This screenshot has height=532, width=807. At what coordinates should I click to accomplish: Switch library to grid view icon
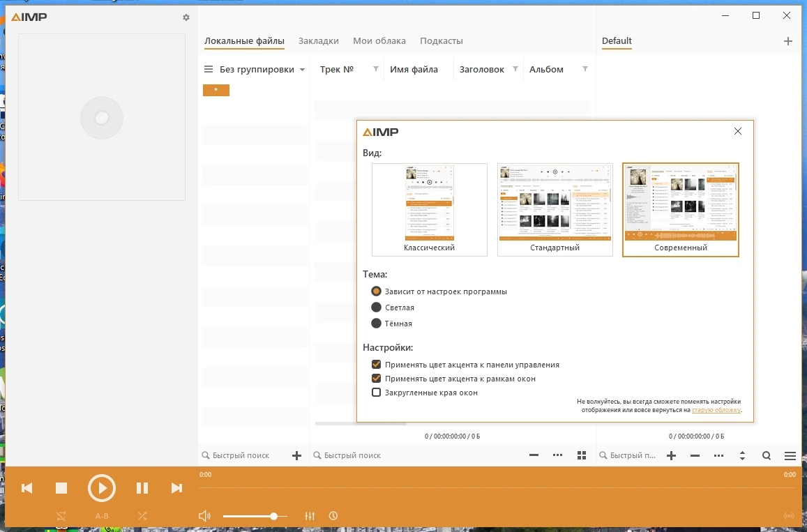tap(582, 455)
